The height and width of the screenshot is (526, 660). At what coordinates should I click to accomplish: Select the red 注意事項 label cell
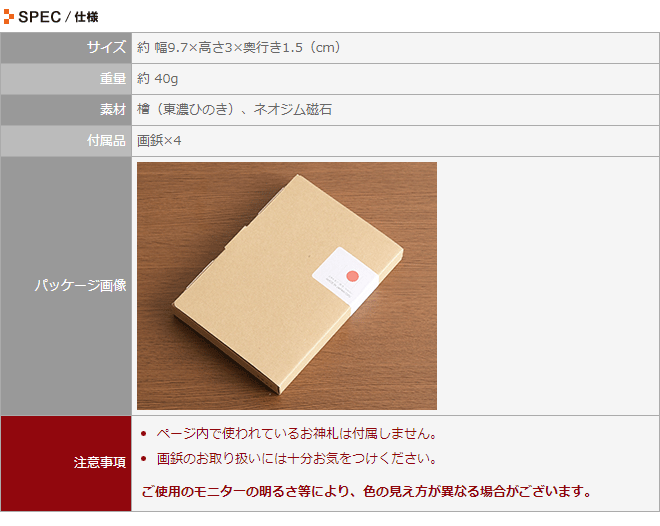(66, 463)
